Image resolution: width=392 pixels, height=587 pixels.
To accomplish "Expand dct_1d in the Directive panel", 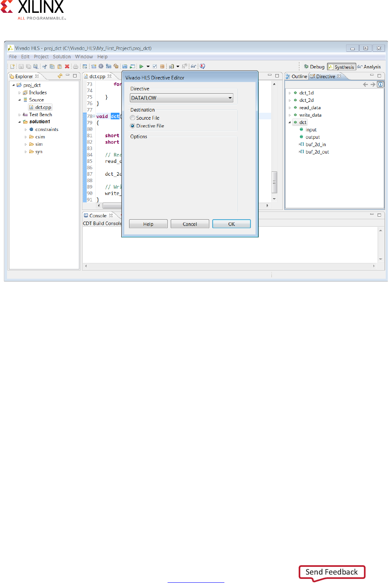I will (290, 93).
